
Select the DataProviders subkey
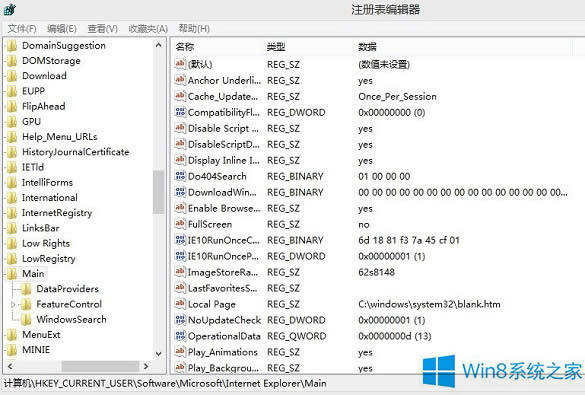(x=68, y=289)
